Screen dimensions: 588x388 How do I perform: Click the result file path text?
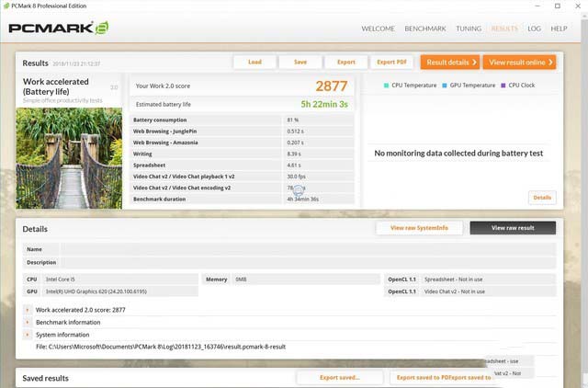click(x=161, y=347)
